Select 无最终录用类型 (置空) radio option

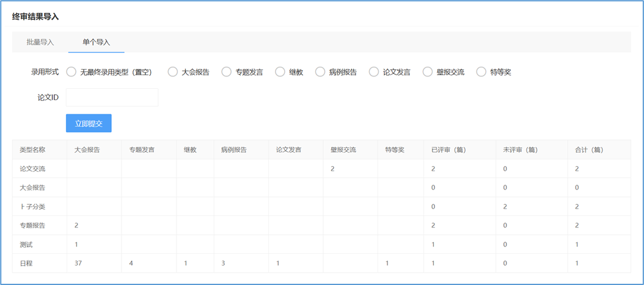(71, 72)
